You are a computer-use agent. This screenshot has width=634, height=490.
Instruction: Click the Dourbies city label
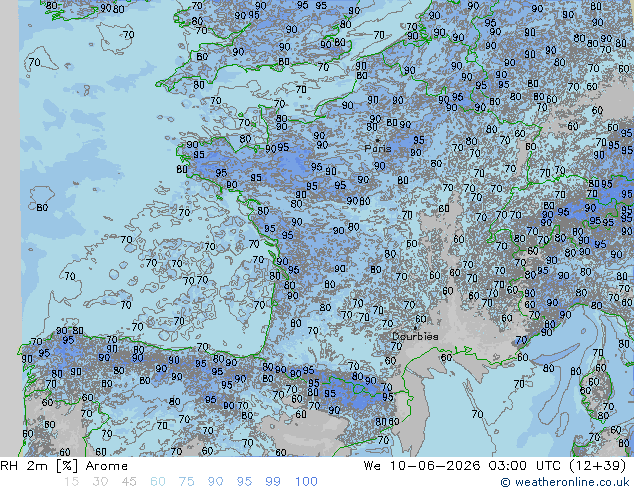point(415,336)
